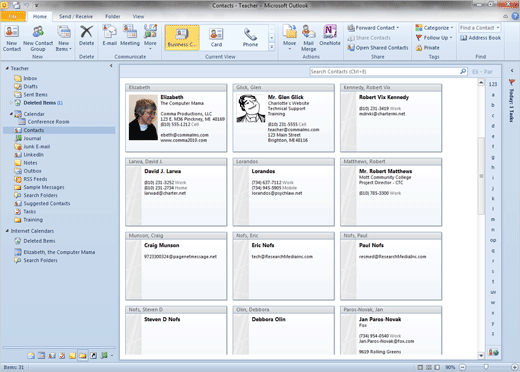Send the contact to OneNote
The image size is (520, 372).
(x=330, y=36)
